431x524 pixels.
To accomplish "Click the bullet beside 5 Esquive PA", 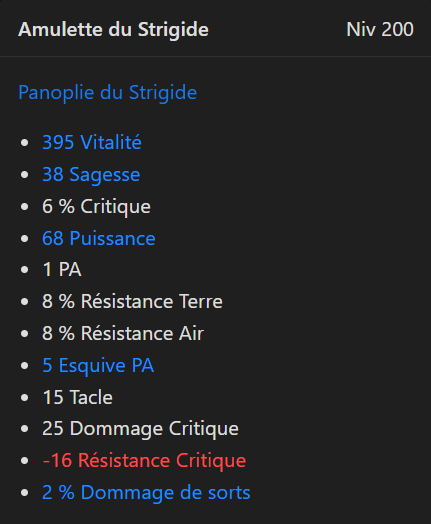I will pyautogui.click(x=24, y=366).
